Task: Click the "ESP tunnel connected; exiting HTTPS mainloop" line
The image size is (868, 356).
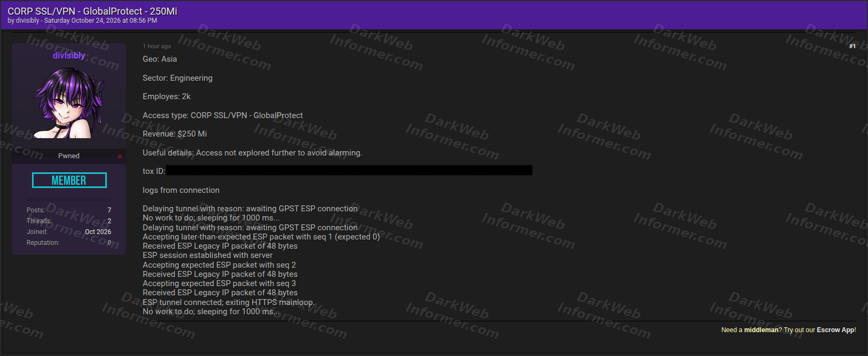Action: pyautogui.click(x=228, y=302)
